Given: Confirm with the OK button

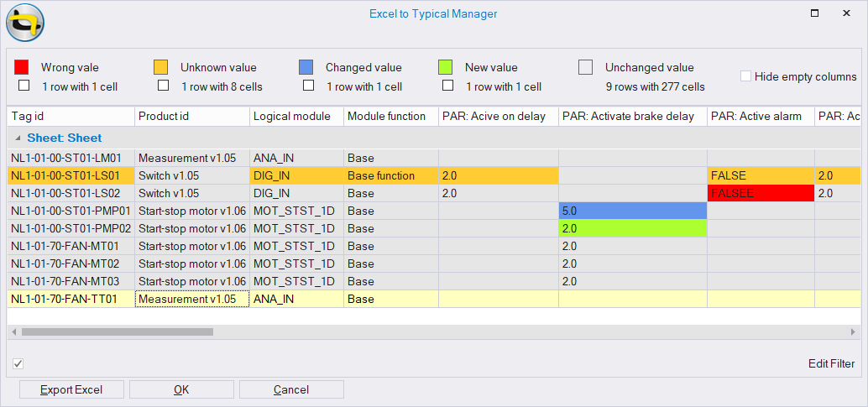Looking at the screenshot, I should [181, 389].
